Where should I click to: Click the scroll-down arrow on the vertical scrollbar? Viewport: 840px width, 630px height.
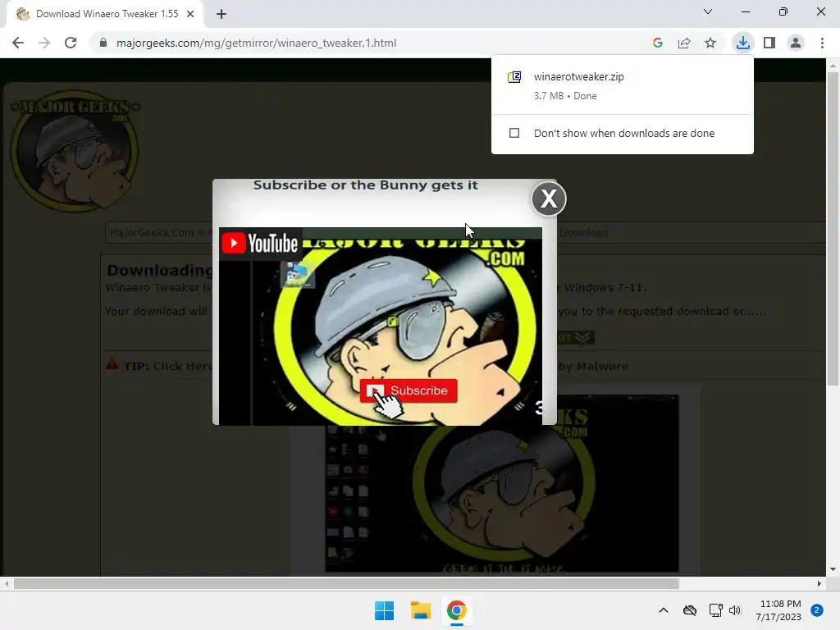click(833, 569)
